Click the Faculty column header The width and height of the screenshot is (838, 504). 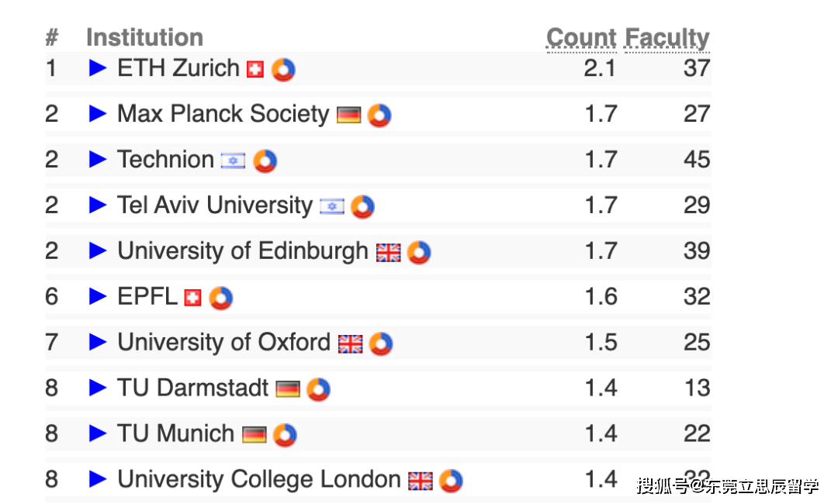(x=667, y=37)
